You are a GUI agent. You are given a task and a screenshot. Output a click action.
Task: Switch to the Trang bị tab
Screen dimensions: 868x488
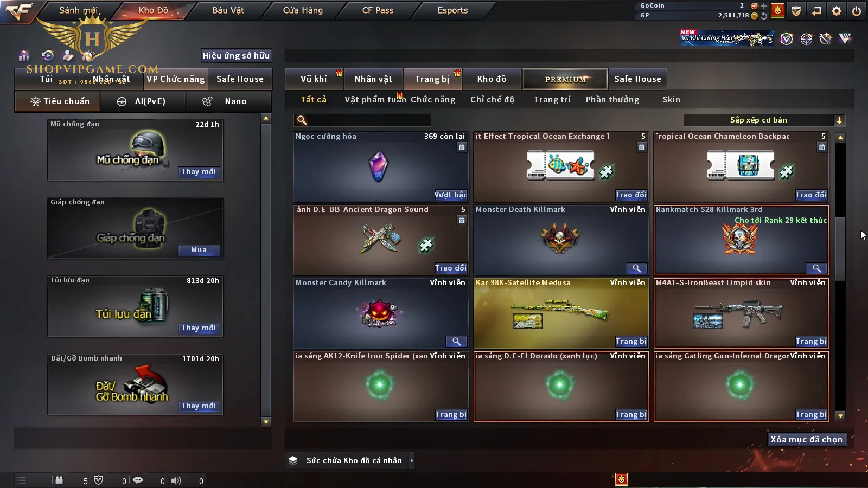432,79
